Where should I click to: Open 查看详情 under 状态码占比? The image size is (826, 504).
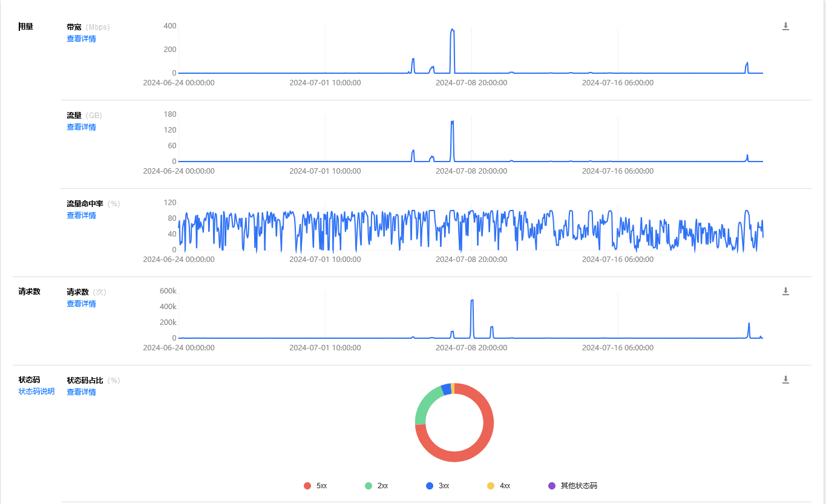click(81, 391)
